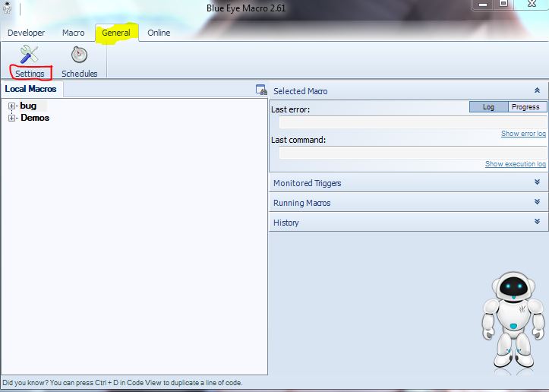Screen dimensions: 549x392
Task: Switch to the Developer tab
Action: (x=27, y=33)
